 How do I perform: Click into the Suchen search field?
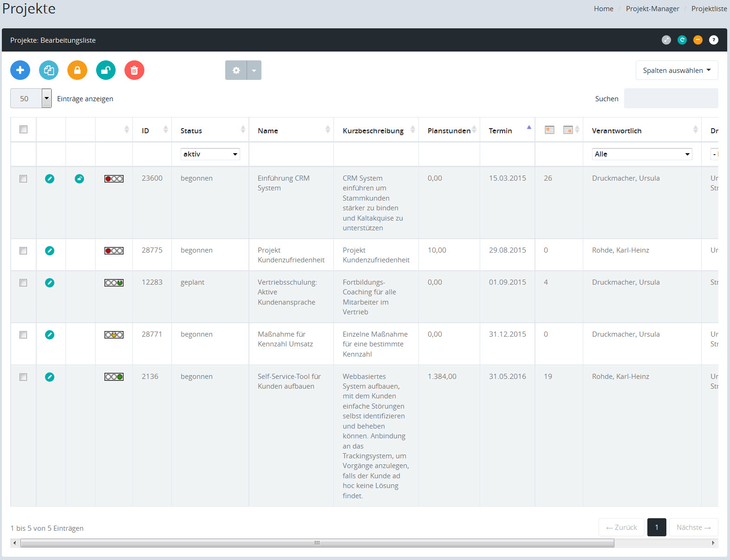pos(671,98)
